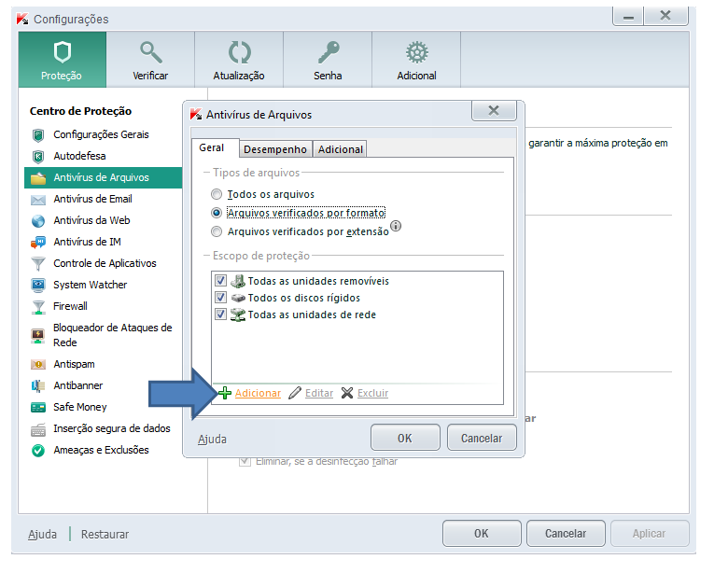Switch to the Desempenho tab

[275, 149]
